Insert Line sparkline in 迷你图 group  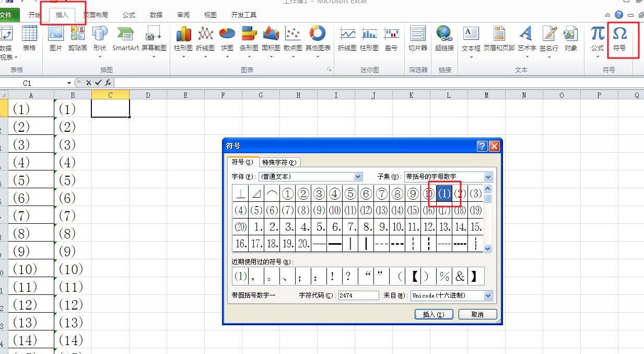click(347, 38)
